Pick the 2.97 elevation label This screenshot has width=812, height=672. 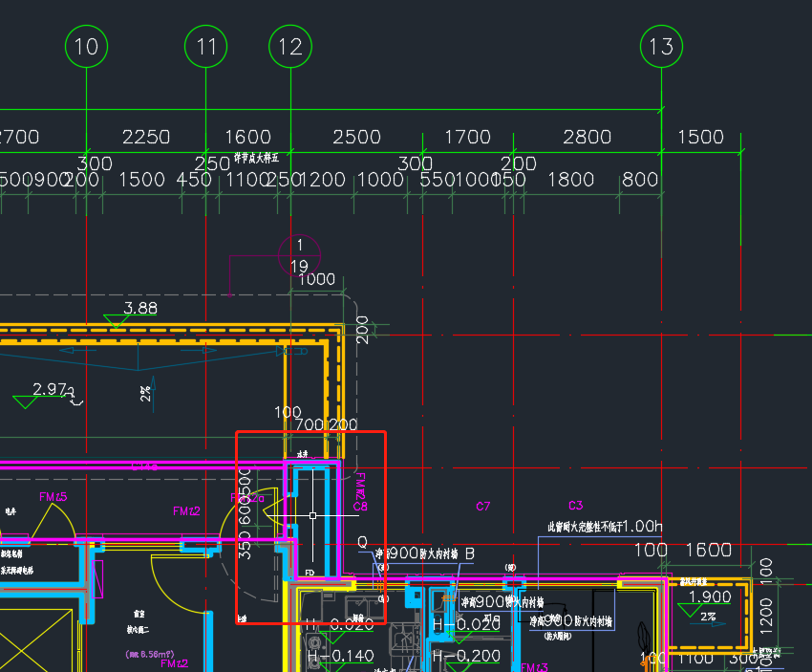pos(50,389)
